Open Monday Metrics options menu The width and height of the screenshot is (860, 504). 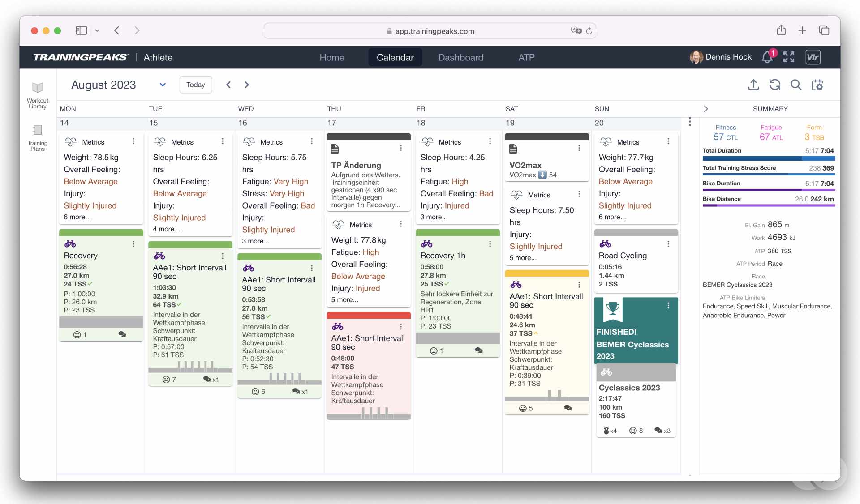(x=133, y=141)
